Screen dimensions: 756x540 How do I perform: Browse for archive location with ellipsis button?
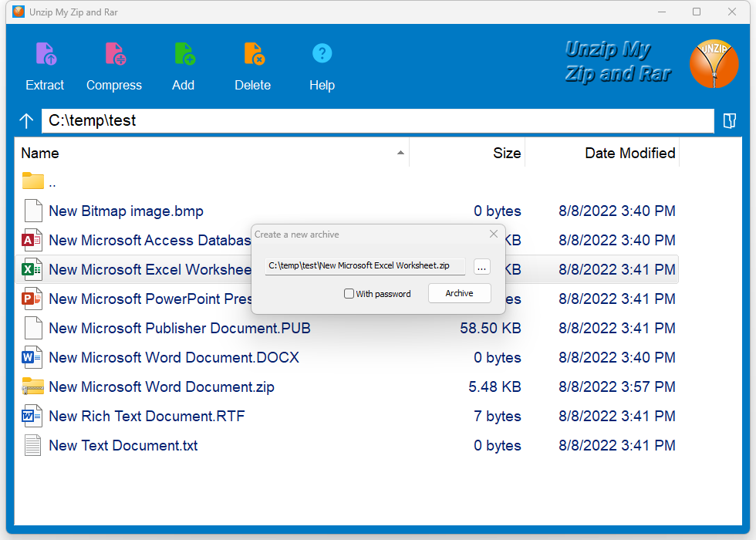click(481, 267)
